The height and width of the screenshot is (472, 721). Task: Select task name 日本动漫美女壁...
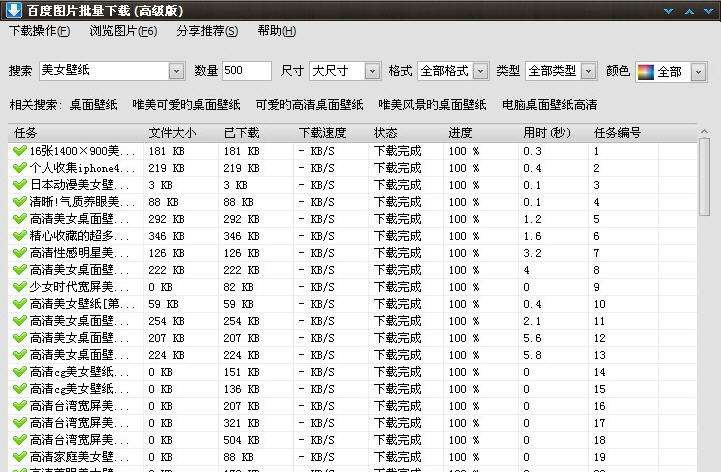tap(80, 185)
